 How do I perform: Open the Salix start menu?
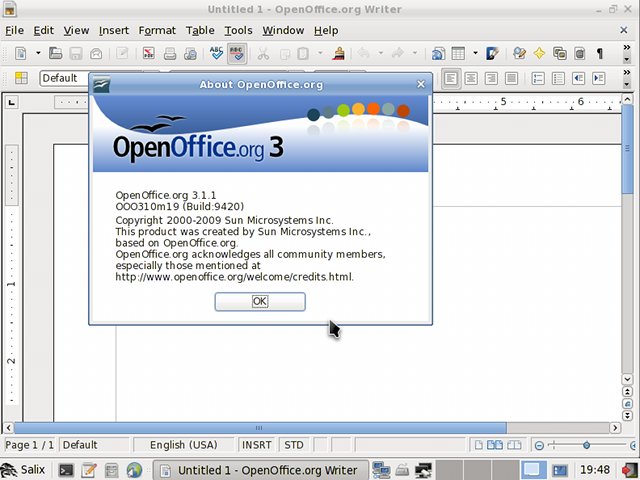pos(23,470)
